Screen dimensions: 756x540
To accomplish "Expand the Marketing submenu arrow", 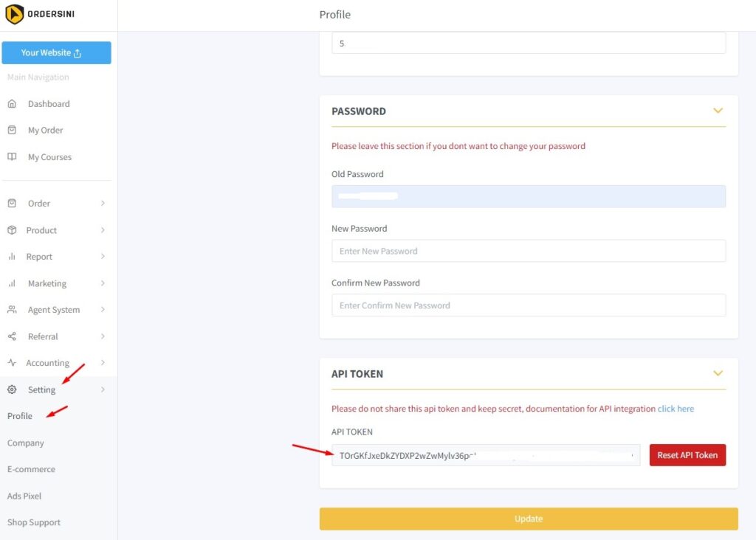I will pyautogui.click(x=103, y=283).
